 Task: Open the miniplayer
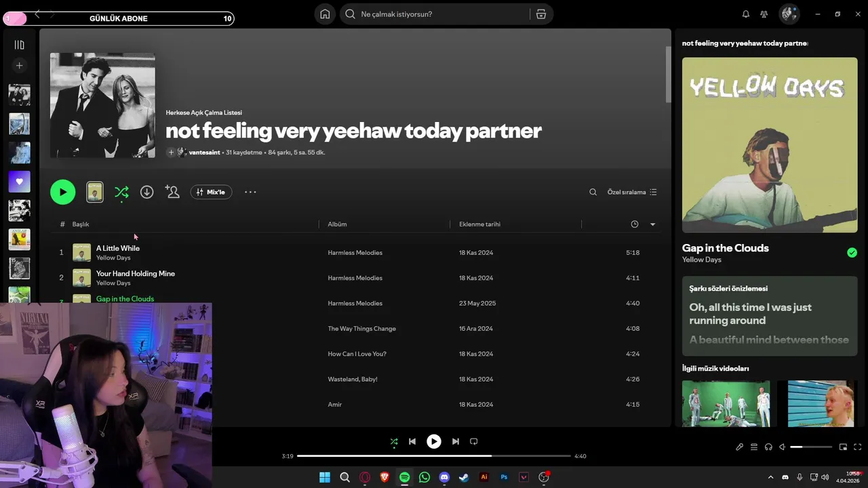pyautogui.click(x=844, y=447)
